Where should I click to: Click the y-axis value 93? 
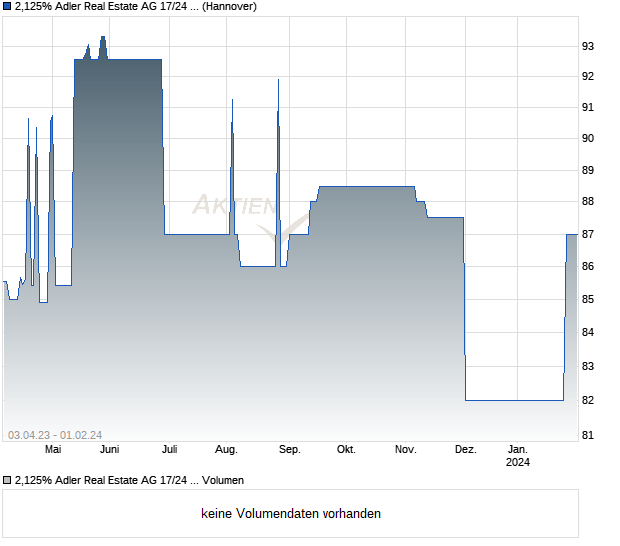click(588, 46)
